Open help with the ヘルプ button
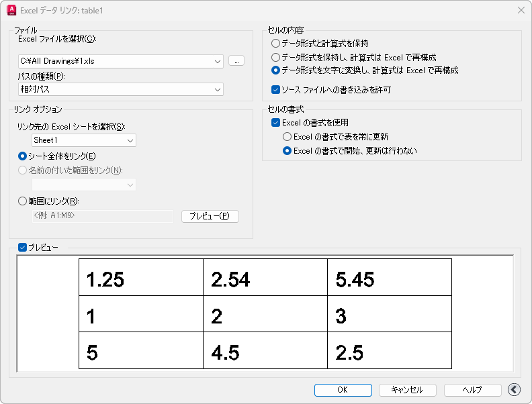This screenshot has width=532, height=404. click(472, 390)
